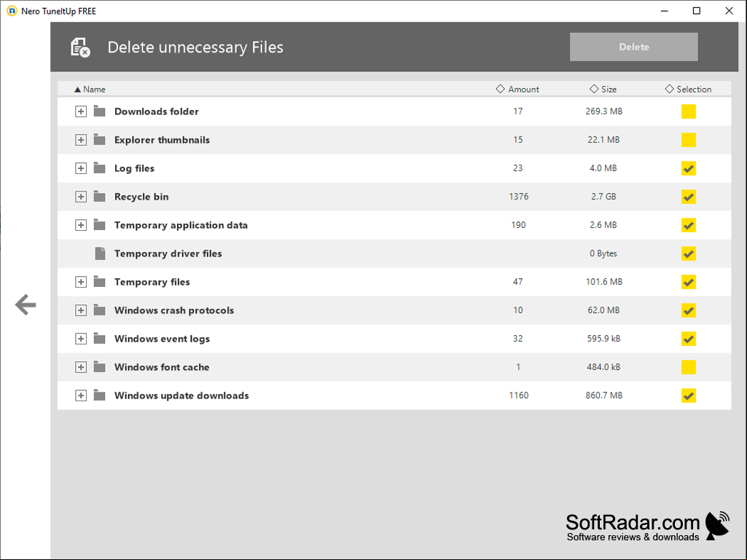The width and height of the screenshot is (747, 560).
Task: Click the 1376 Recycle bin amount
Action: click(518, 197)
